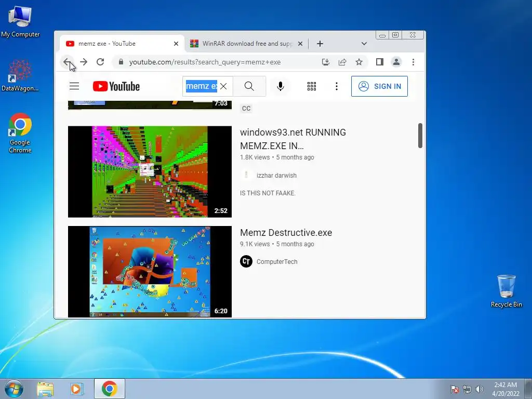532x399 pixels.
Task: Open Windows Explorer from the taskbar
Action: pos(45,389)
